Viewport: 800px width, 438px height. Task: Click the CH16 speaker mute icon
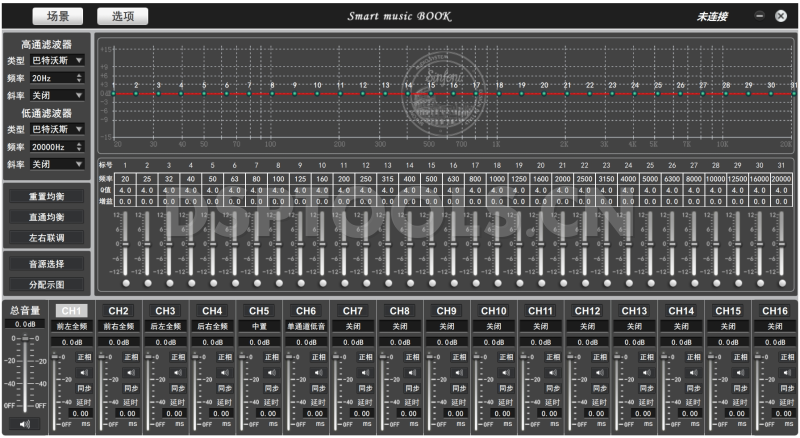(x=786, y=371)
